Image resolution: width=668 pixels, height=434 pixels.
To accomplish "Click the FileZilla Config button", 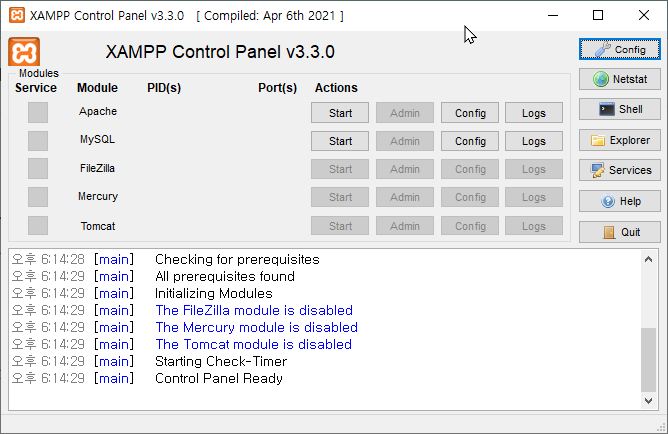I will pyautogui.click(x=470, y=169).
